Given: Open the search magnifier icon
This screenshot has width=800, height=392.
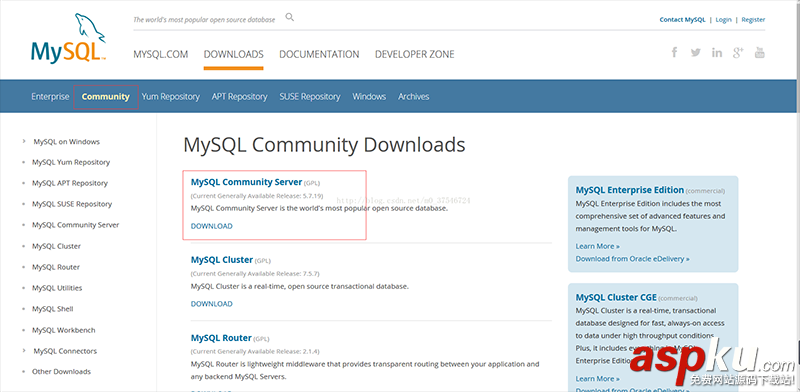Looking at the screenshot, I should pos(290,17).
